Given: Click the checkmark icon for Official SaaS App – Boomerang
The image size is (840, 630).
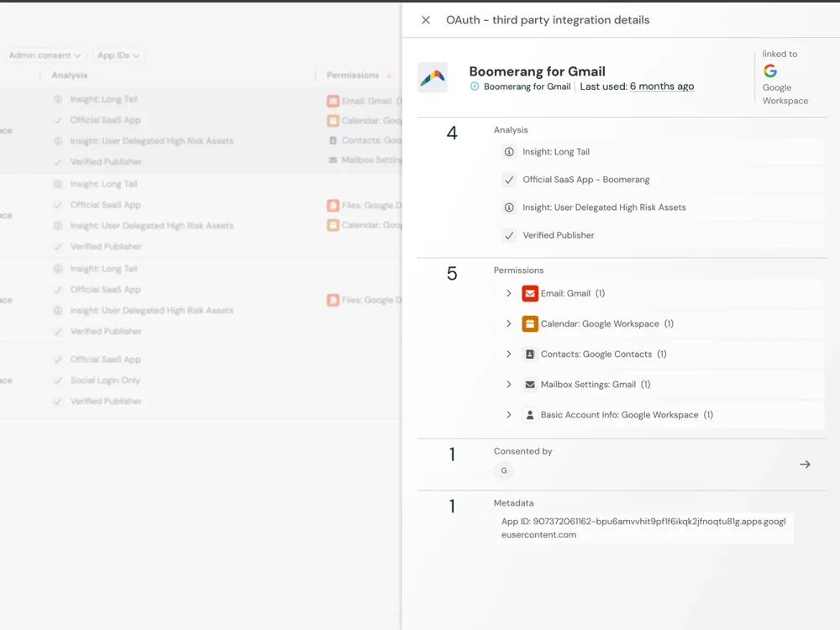Looking at the screenshot, I should [509, 180].
